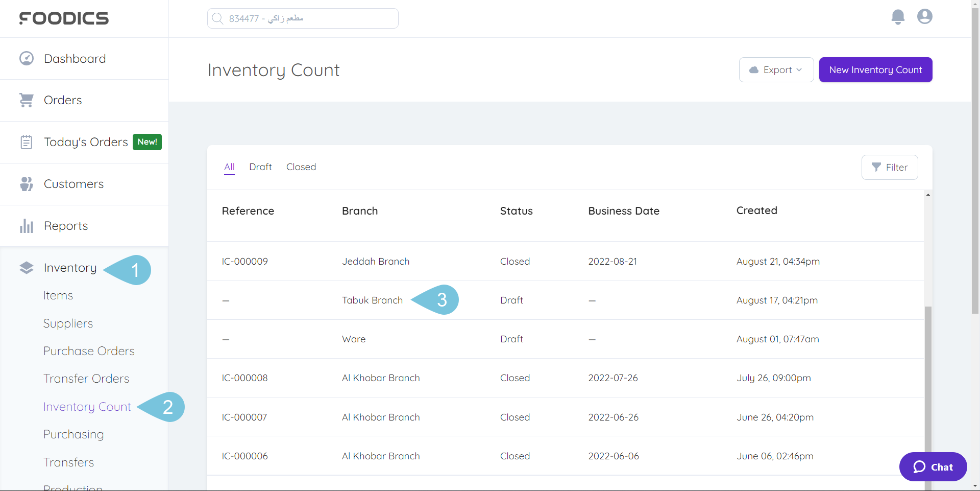
Task: Click the Filter funnel button
Action: pyautogui.click(x=890, y=167)
